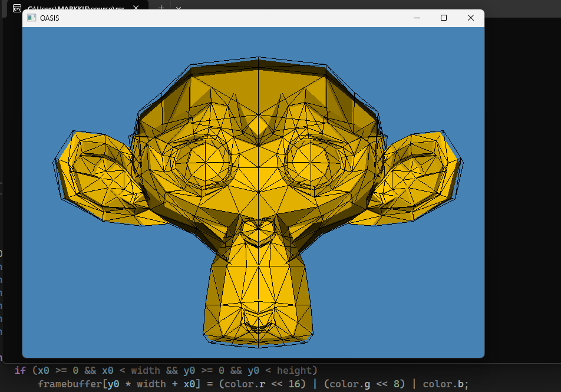Click the 'if (x0 >= 0' code line
Viewport: 561px width, 392px height.
coord(166,371)
